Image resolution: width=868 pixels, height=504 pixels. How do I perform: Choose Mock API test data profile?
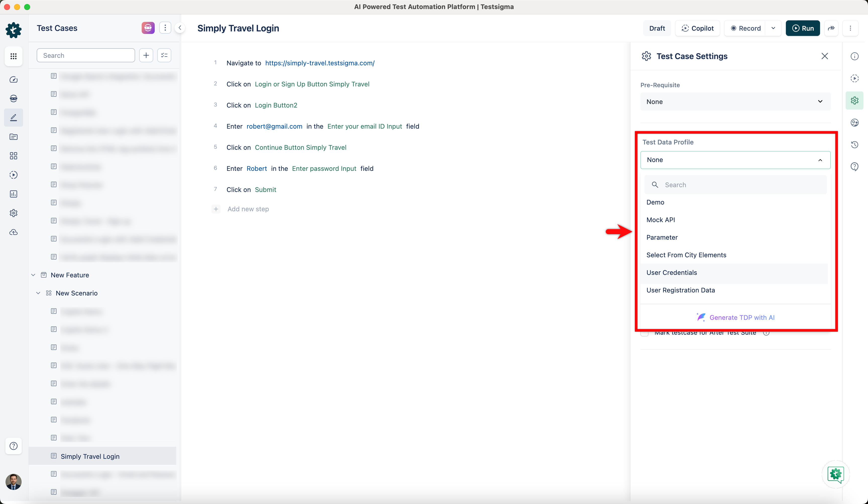tap(660, 220)
